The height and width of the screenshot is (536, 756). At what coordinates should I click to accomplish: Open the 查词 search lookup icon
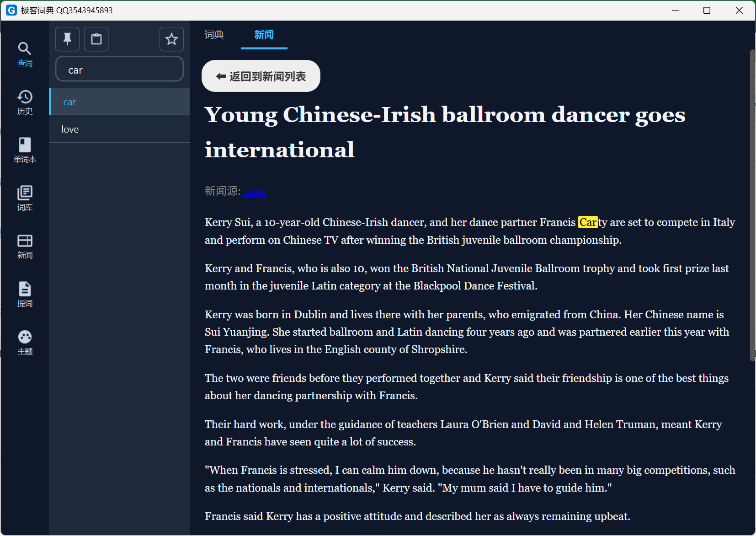point(25,54)
